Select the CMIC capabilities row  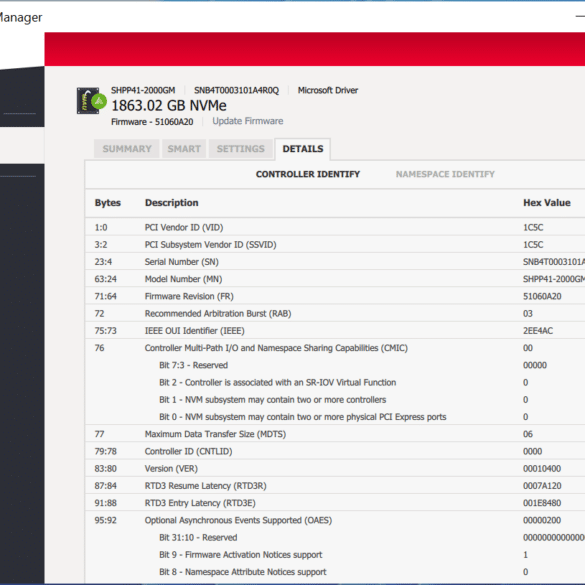pos(335,348)
